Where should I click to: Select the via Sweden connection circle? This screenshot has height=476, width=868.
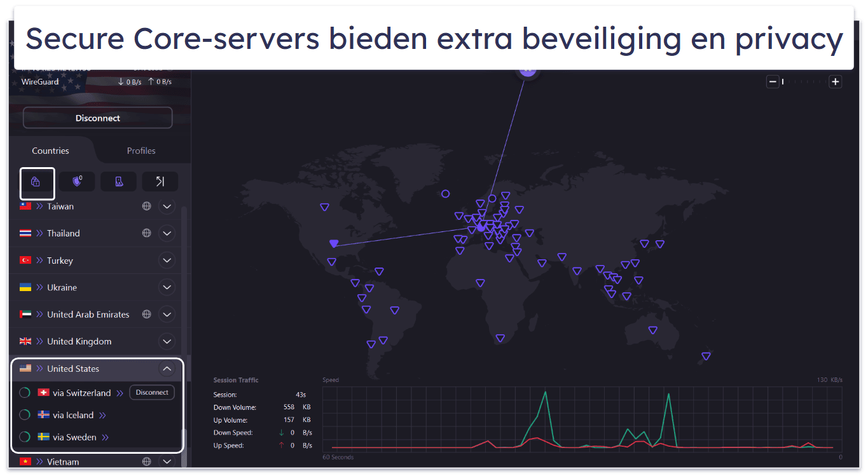click(x=25, y=437)
